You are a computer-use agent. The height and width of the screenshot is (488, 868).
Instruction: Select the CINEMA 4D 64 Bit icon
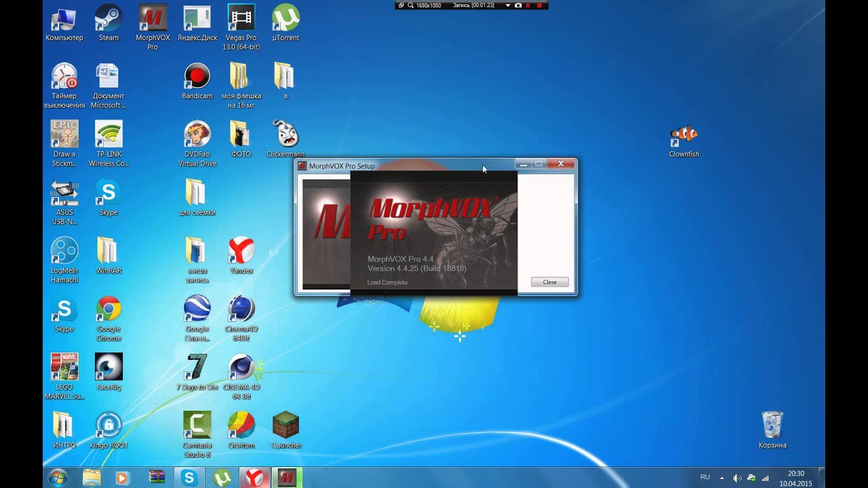tap(241, 377)
